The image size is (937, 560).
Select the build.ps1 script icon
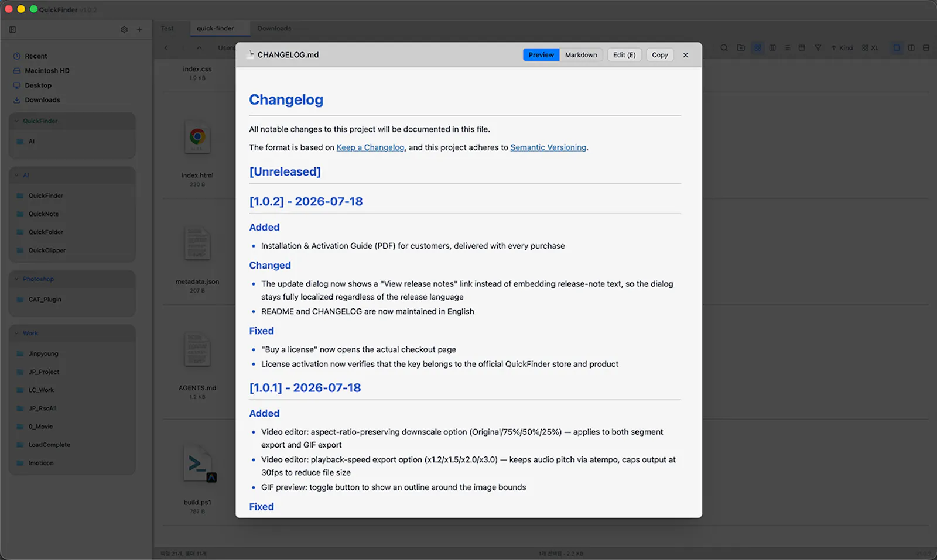pyautogui.click(x=199, y=465)
